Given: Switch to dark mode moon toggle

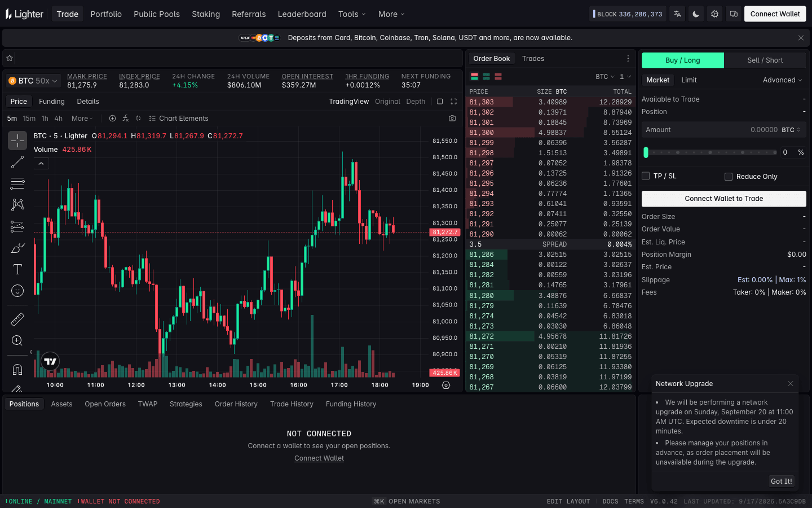Looking at the screenshot, I should point(696,14).
